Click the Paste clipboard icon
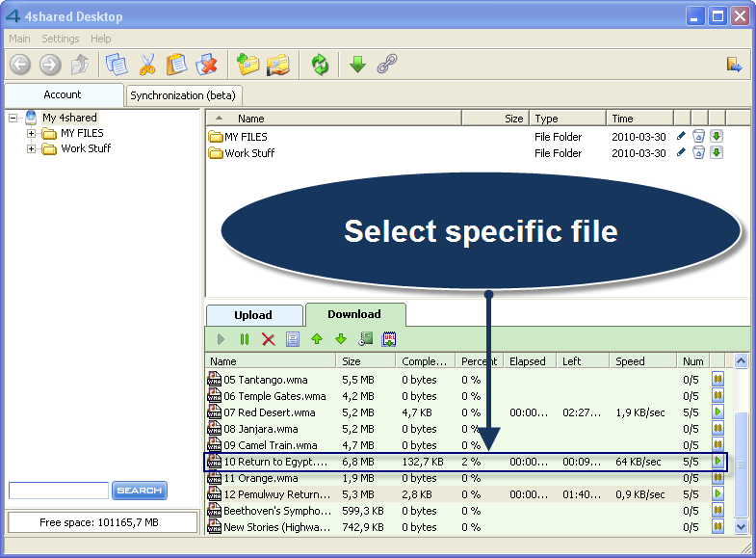 tap(176, 65)
